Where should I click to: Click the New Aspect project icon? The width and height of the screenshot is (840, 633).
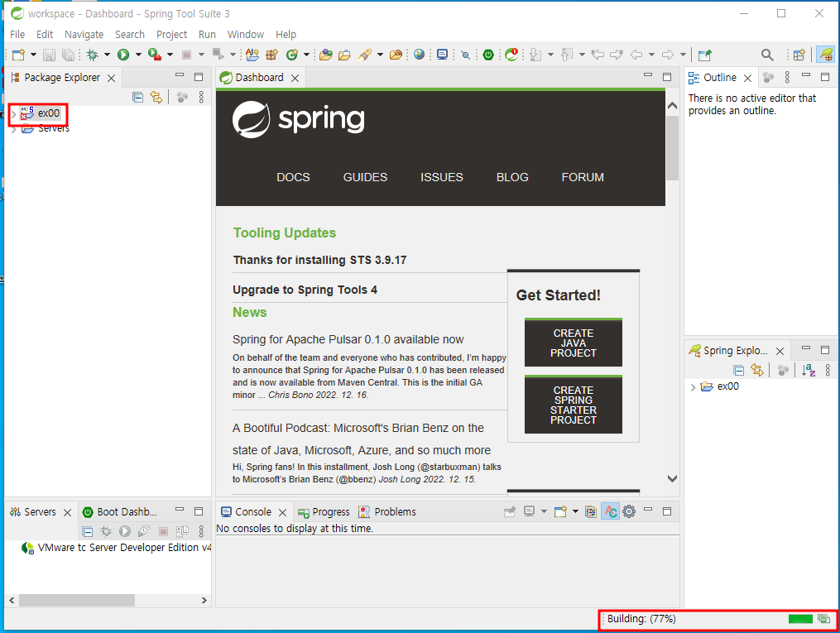pos(252,55)
